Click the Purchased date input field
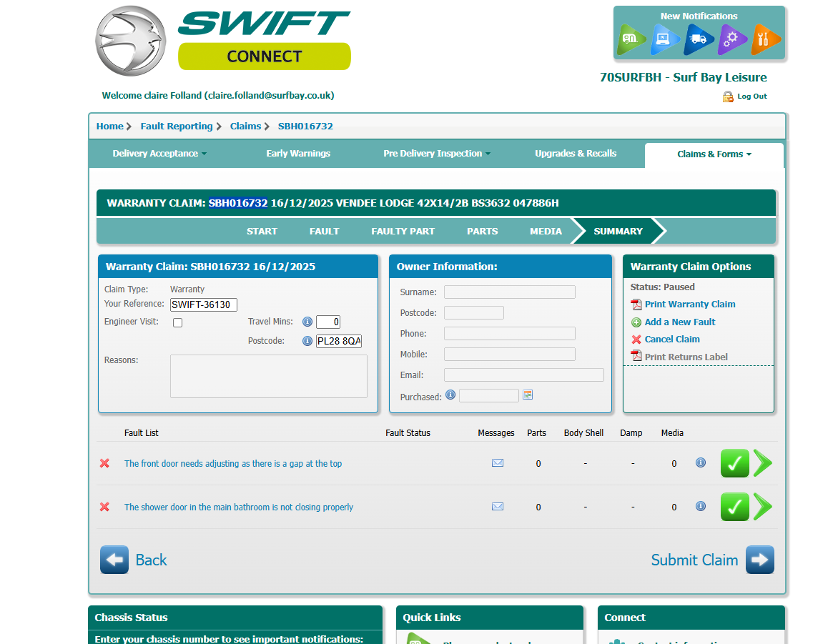This screenshot has height=644, width=838. coord(489,395)
